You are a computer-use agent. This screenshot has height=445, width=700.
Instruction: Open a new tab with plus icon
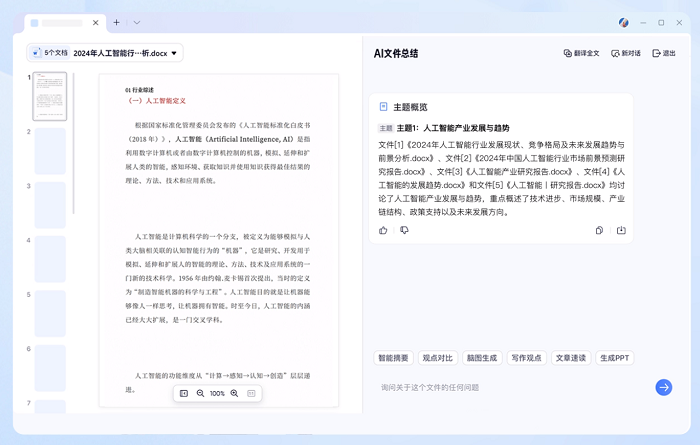tap(116, 22)
